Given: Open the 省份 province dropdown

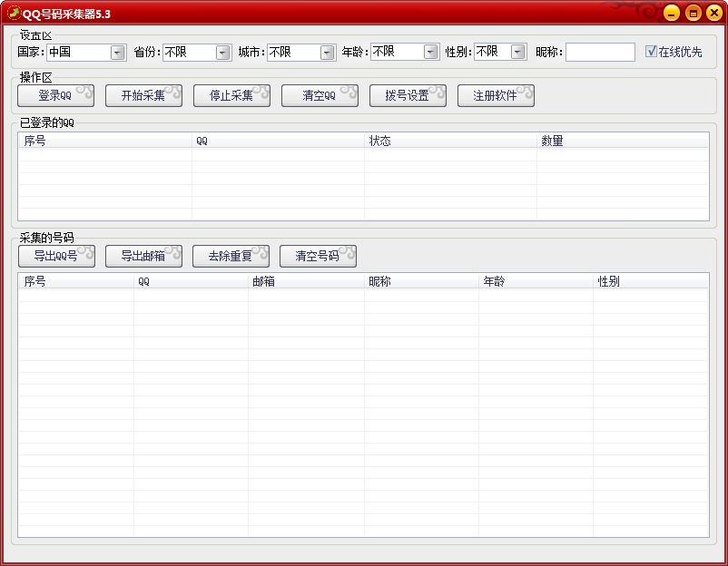Looking at the screenshot, I should click(222, 53).
